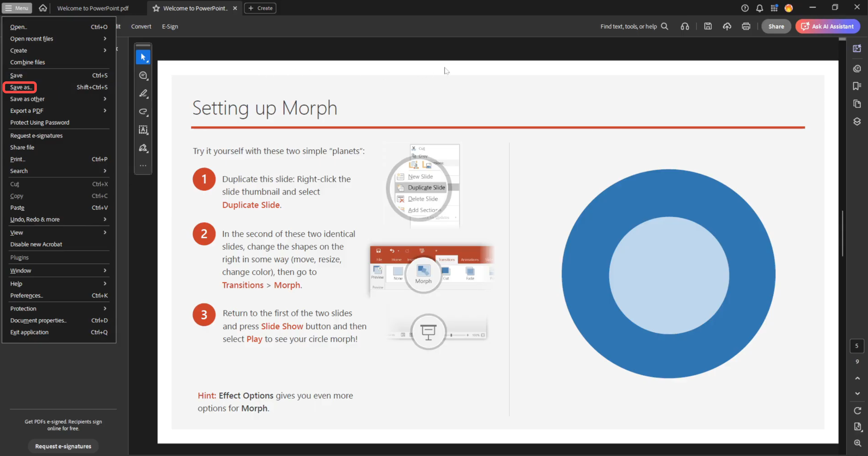Open the three-dots more tools button
Image resolution: width=868 pixels, height=456 pixels.
(x=143, y=166)
